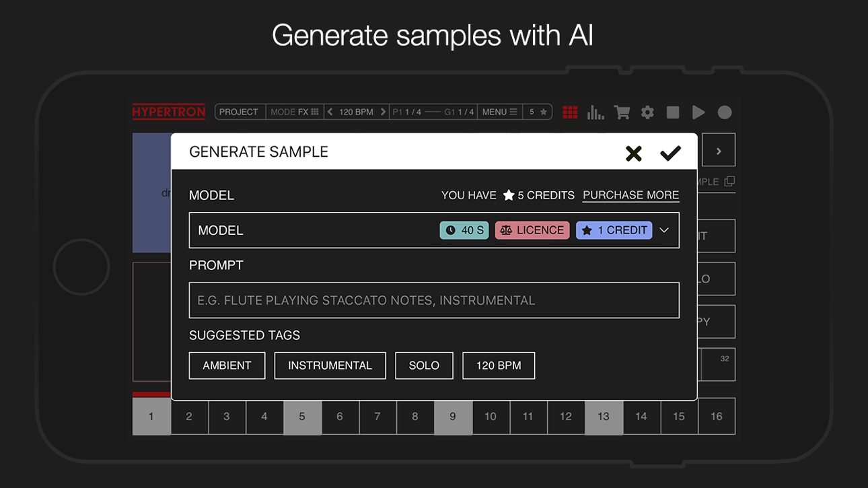Toggle sequencer step 2
The image size is (868, 488).
pyautogui.click(x=189, y=417)
